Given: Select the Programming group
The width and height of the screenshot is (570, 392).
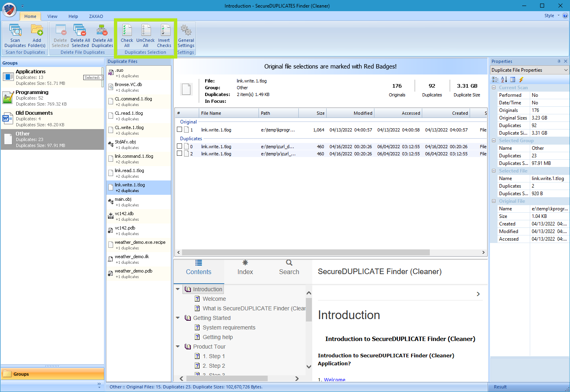Looking at the screenshot, I should 52,98.
